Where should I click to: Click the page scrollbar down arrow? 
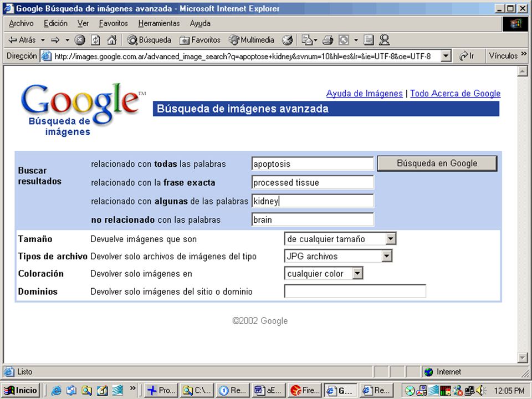coord(522,357)
